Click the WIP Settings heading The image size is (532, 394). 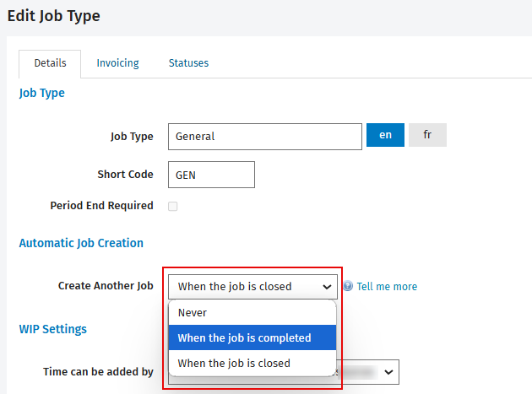[53, 329]
